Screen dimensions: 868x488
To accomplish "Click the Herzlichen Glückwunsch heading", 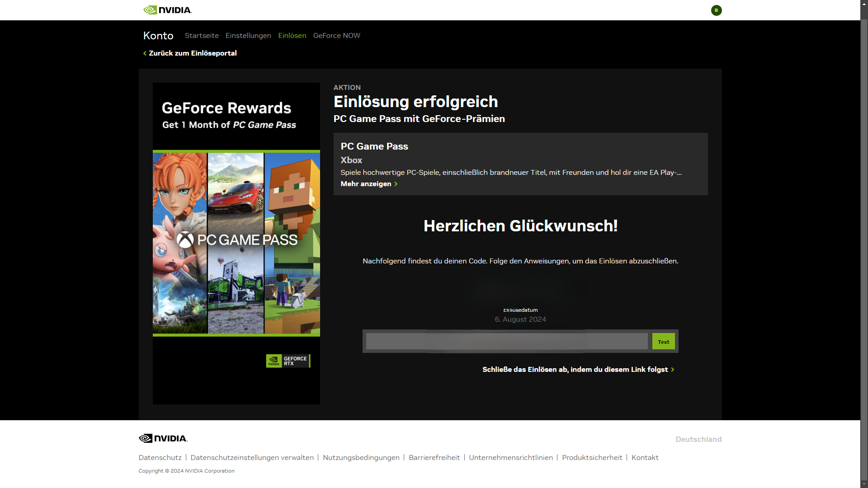I will [x=520, y=225].
